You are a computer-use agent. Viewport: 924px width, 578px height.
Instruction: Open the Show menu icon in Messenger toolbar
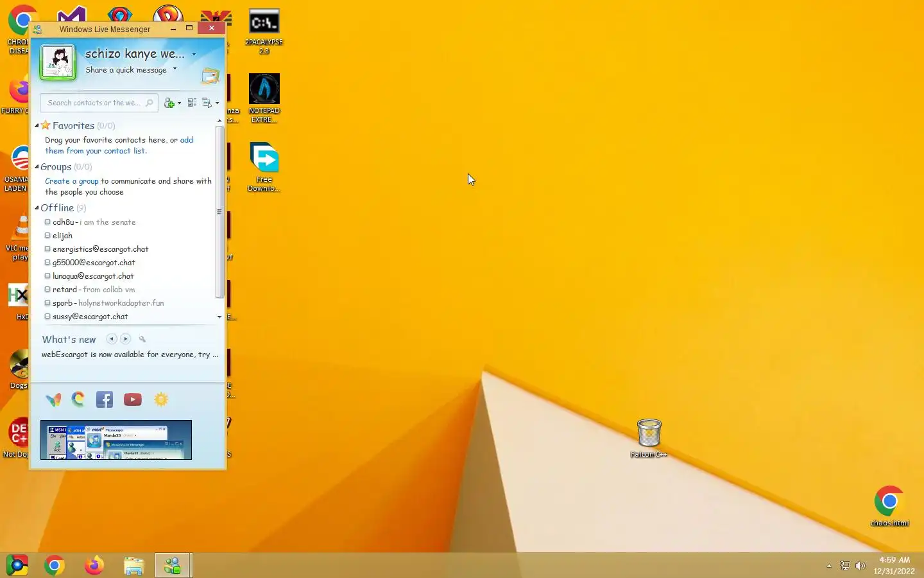tap(210, 103)
